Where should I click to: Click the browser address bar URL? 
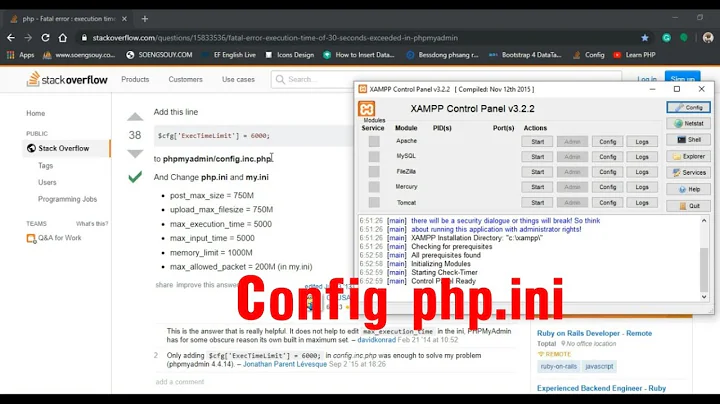(x=276, y=38)
